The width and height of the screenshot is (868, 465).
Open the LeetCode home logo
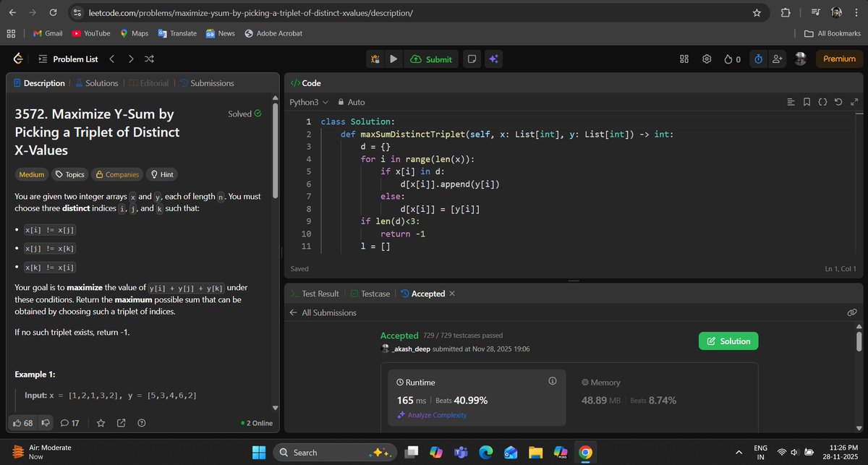click(x=18, y=59)
